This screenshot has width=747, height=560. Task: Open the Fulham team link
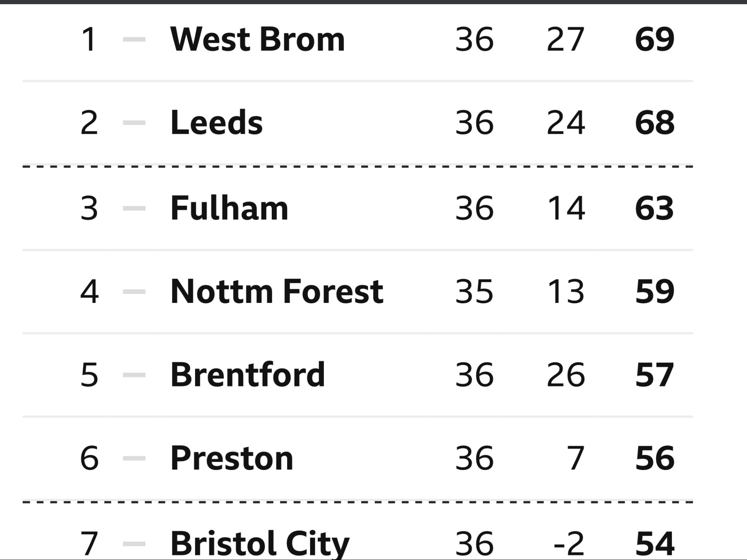tap(229, 208)
